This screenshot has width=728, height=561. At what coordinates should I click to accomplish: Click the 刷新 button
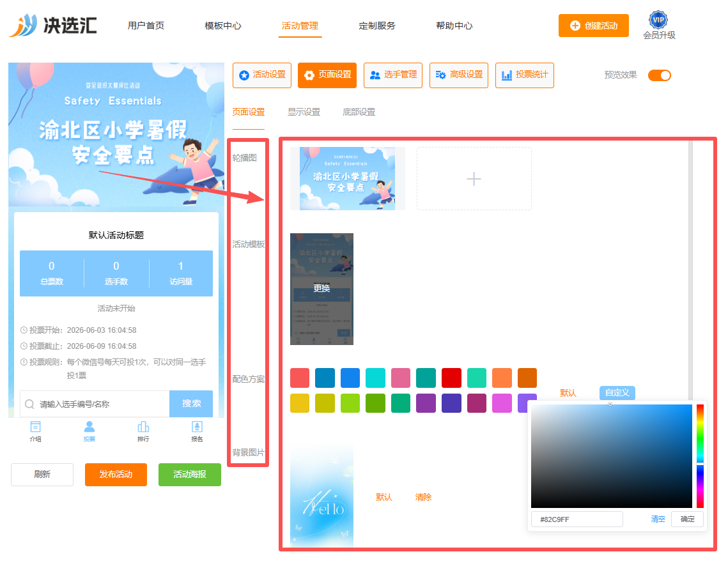tap(42, 474)
